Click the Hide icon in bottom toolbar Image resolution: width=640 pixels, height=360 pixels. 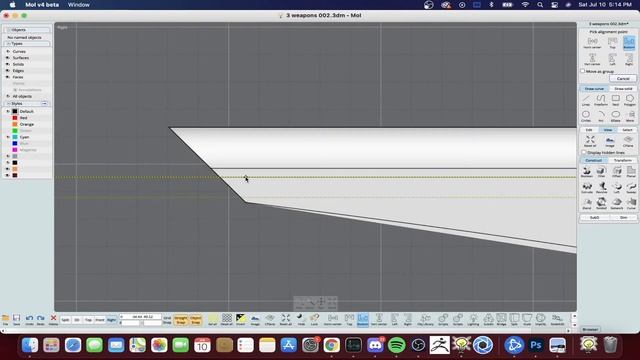pyautogui.click(x=301, y=320)
